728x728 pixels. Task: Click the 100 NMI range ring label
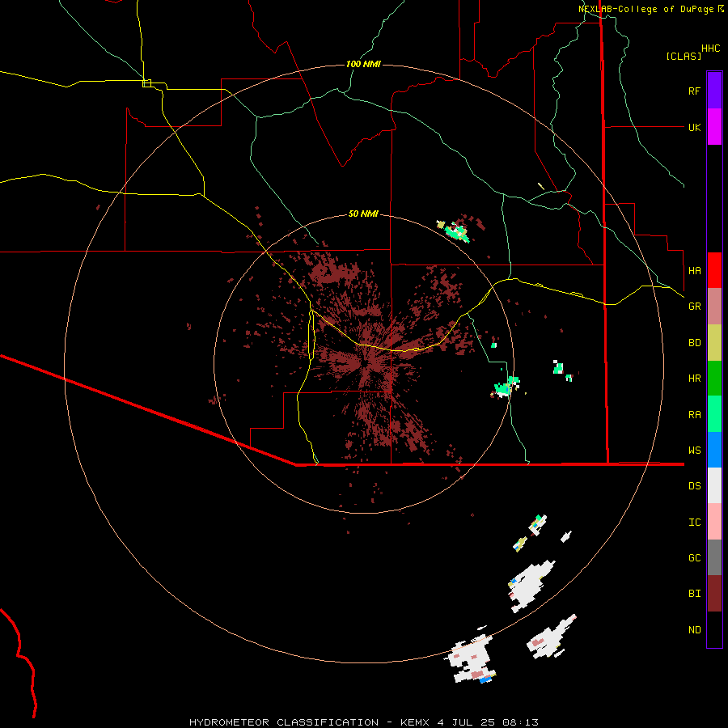point(363,64)
